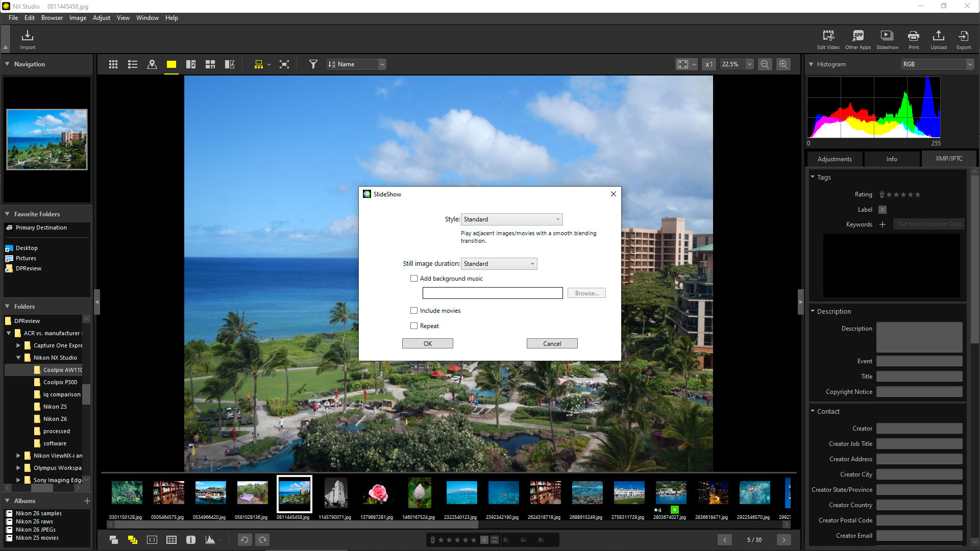
Task: Click the filmstrip horizontal scrollbar
Action: [296, 524]
